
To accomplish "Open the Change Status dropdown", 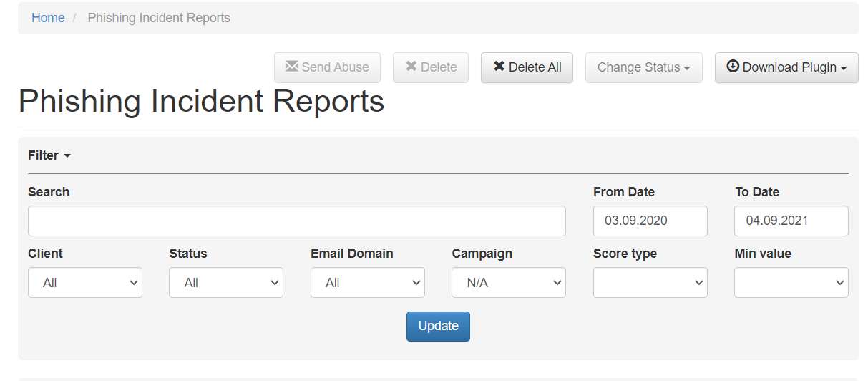I will pyautogui.click(x=644, y=67).
